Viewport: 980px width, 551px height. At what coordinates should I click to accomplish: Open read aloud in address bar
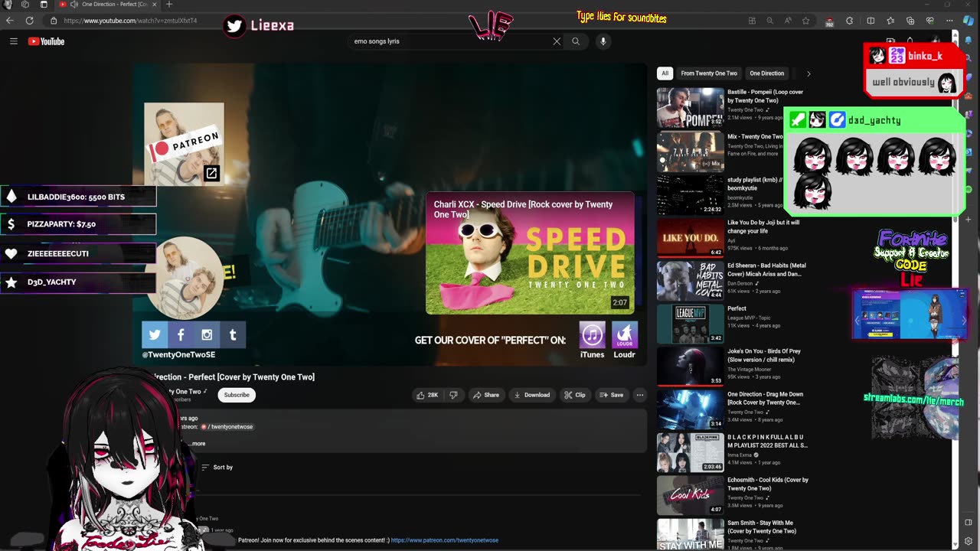(x=788, y=21)
